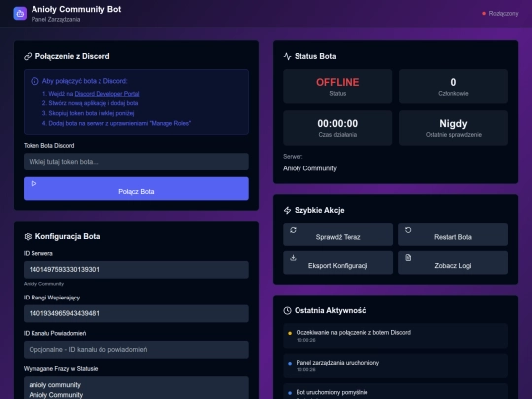532x399 pixels.
Task: Click the Wymagane Frazy w Statusie text area
Action: (136, 388)
